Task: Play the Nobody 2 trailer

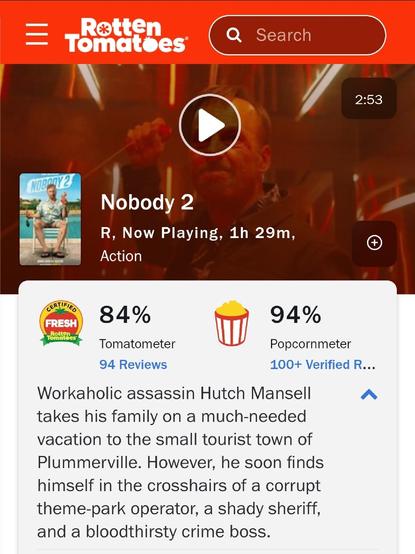Action: click(210, 125)
